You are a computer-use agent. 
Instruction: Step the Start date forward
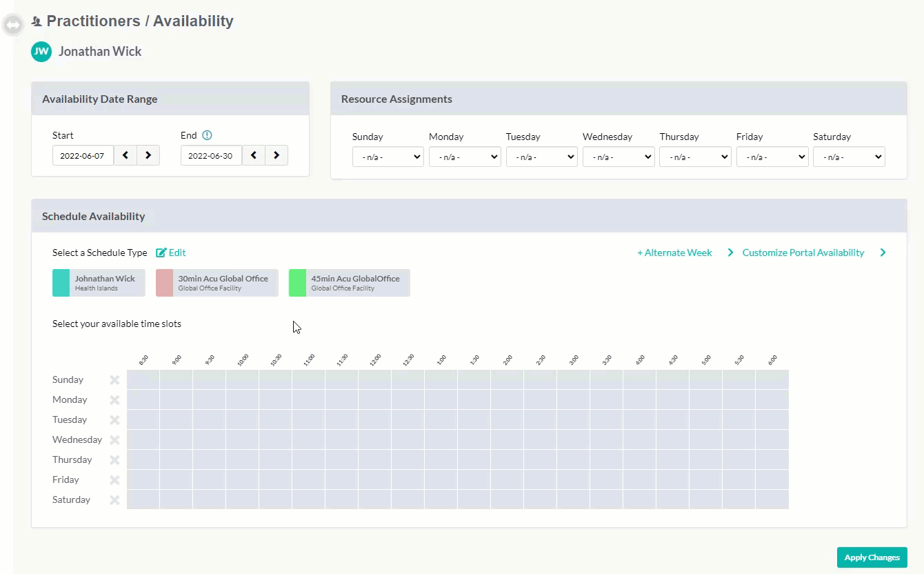(x=148, y=155)
